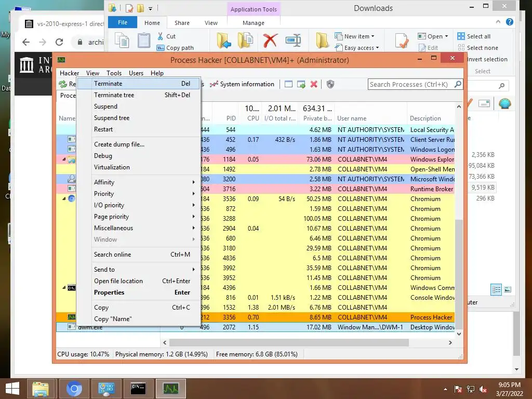Open System information from the toolbar
This screenshot has height=399, width=532.
coord(242,84)
